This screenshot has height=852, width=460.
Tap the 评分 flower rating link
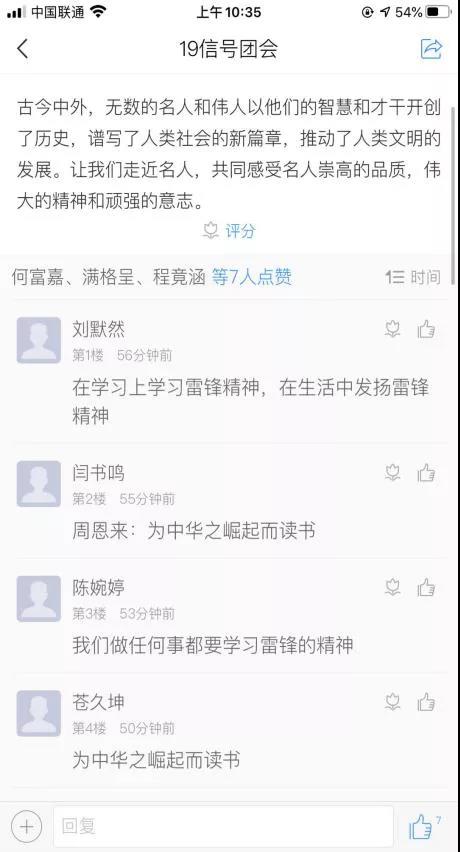click(x=229, y=231)
